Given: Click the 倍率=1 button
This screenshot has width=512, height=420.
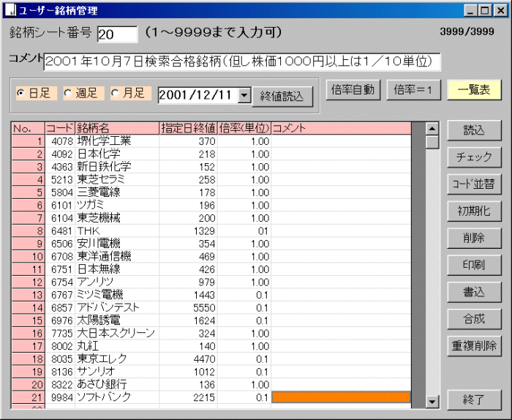Looking at the screenshot, I should 413,90.
